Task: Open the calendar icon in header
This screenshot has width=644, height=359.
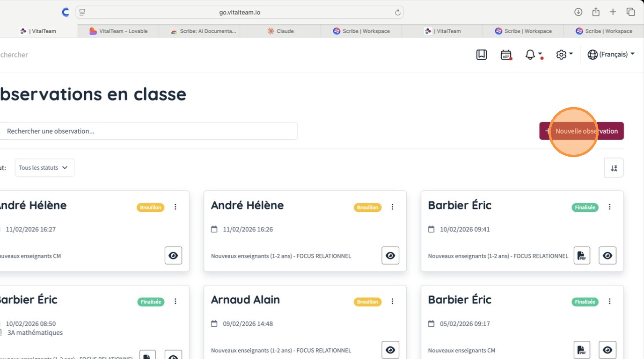Action: tap(506, 55)
